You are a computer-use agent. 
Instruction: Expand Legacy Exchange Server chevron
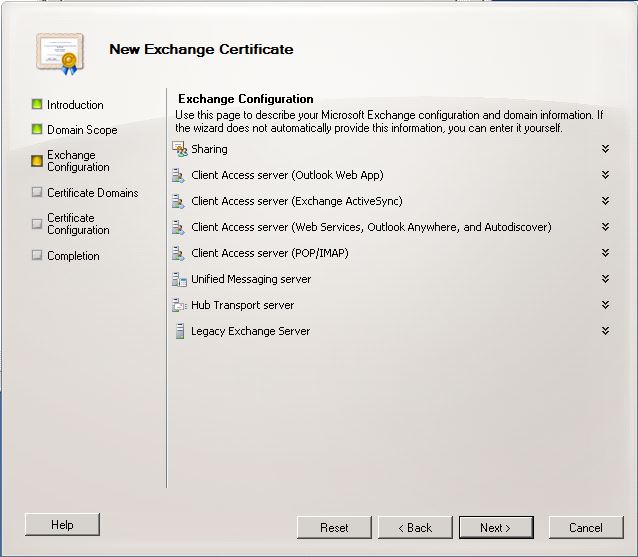(605, 331)
